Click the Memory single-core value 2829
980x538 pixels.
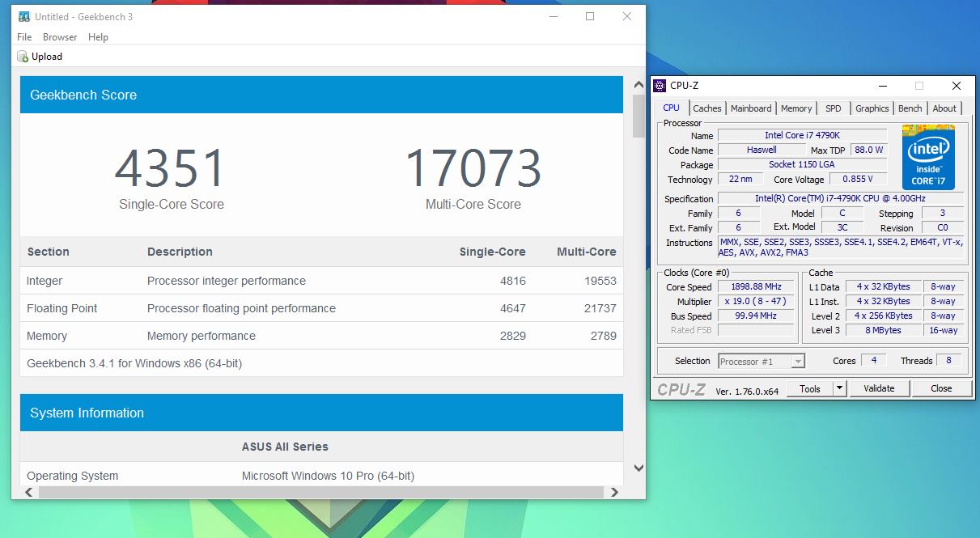coord(513,336)
